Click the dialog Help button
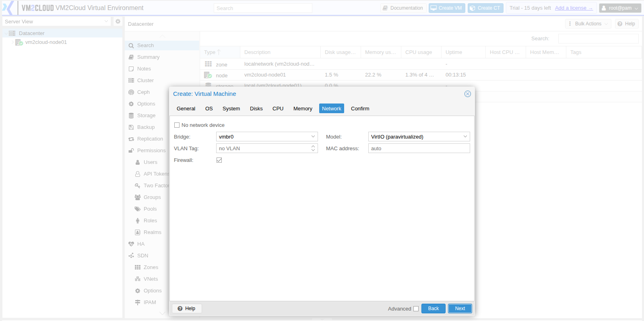Viewport: 644px width, 321px height. pos(187,309)
